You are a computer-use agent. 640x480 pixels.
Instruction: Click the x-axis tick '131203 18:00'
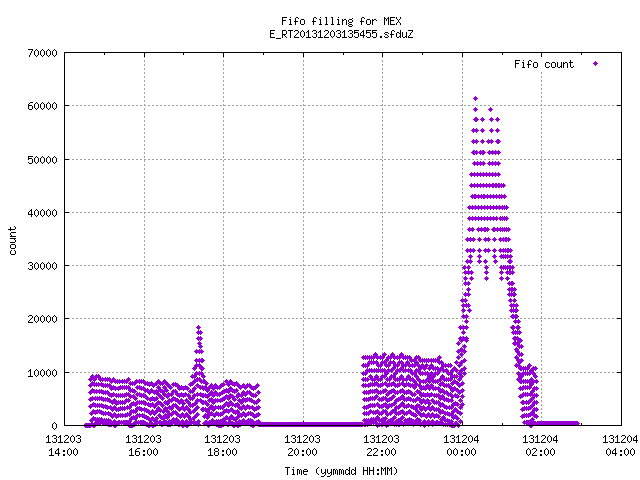click(222, 445)
